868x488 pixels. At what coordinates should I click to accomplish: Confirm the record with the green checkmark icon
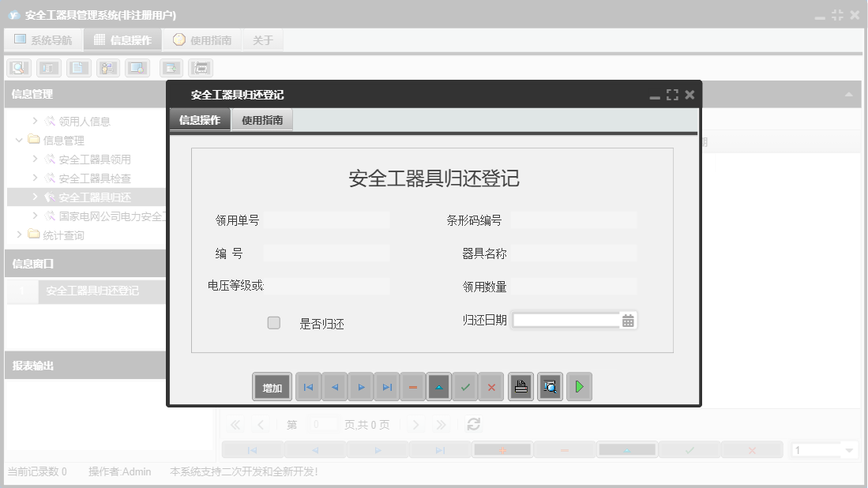(x=464, y=386)
